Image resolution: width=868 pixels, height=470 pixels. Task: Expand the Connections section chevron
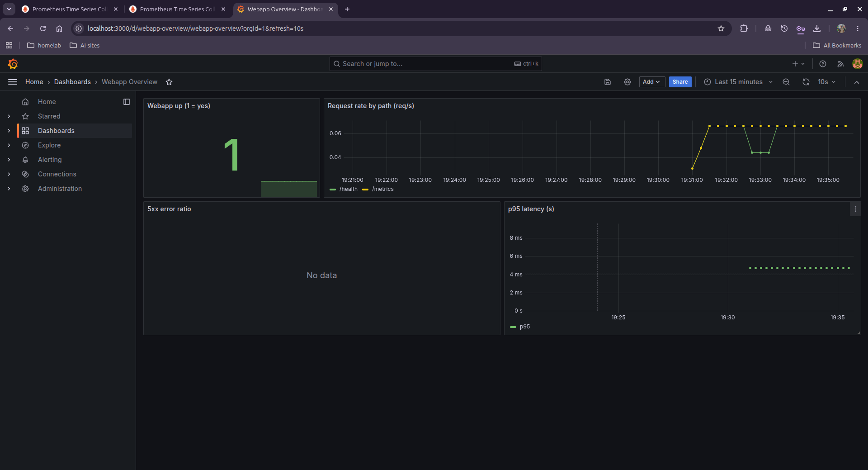click(9, 174)
